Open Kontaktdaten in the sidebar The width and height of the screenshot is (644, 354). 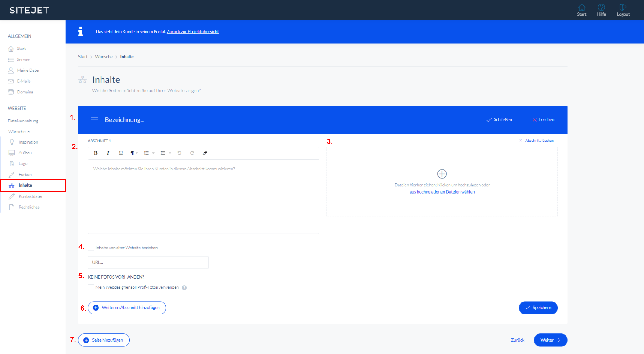coord(31,196)
